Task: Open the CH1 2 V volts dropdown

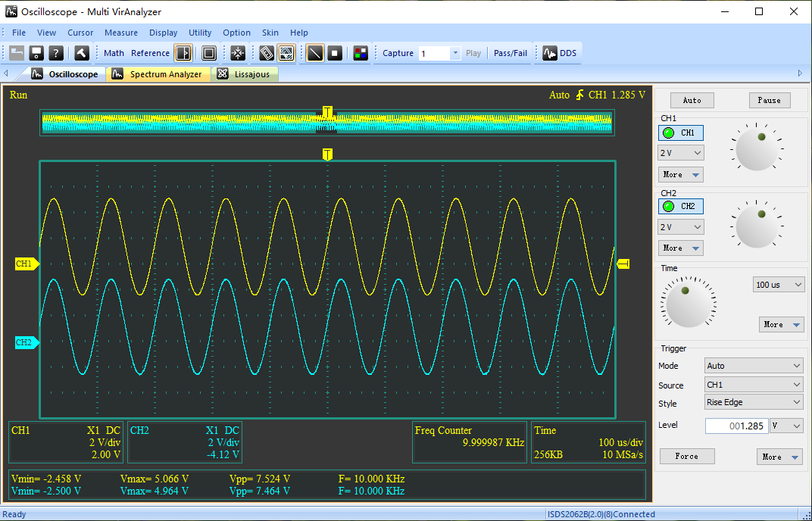Action: click(x=681, y=153)
